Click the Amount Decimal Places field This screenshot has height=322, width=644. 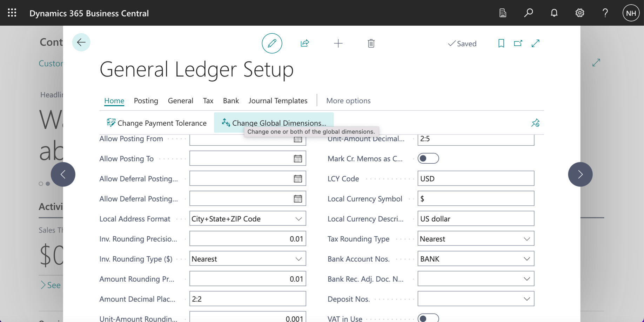(x=248, y=298)
